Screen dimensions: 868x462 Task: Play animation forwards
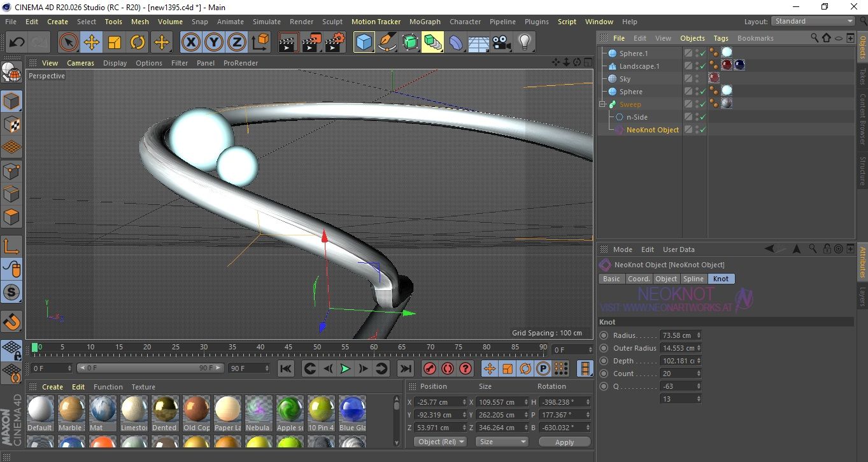click(345, 368)
